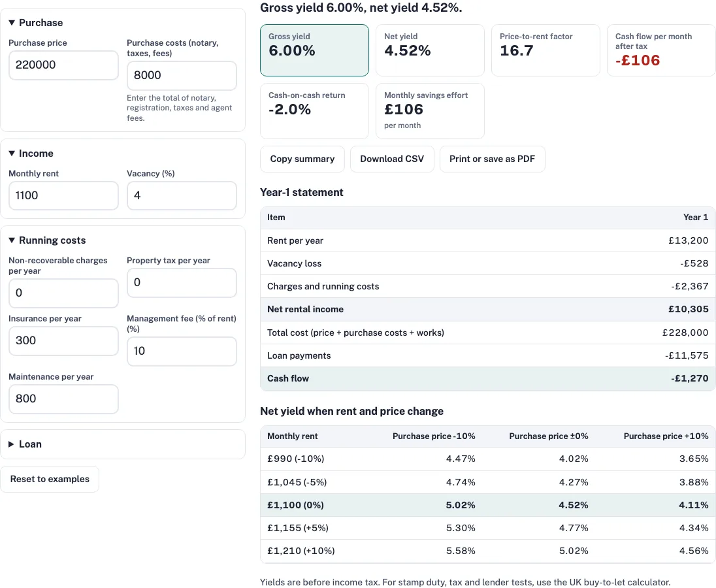The height and width of the screenshot is (588, 716).
Task: Click Cash flow per month after tax card
Action: click(661, 50)
